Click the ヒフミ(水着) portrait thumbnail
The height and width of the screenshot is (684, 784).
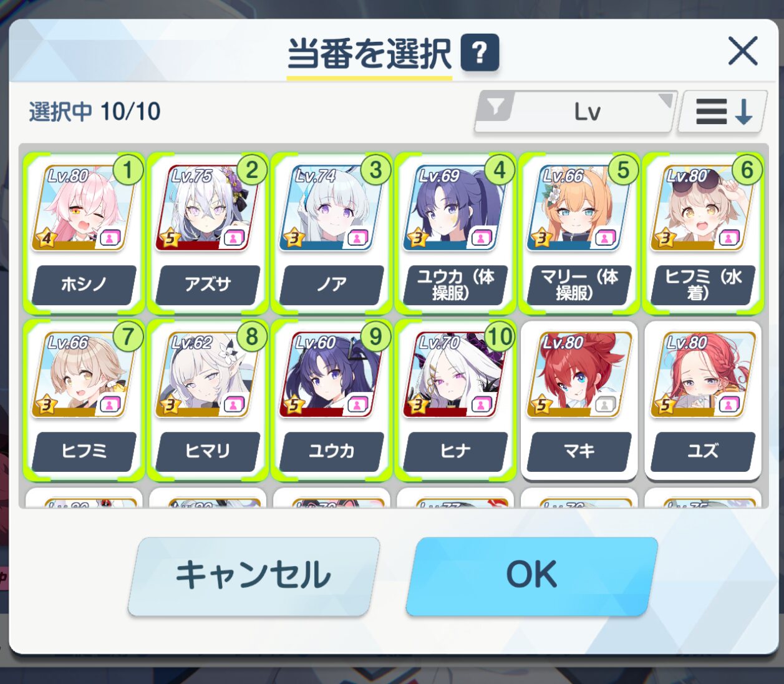(702, 208)
